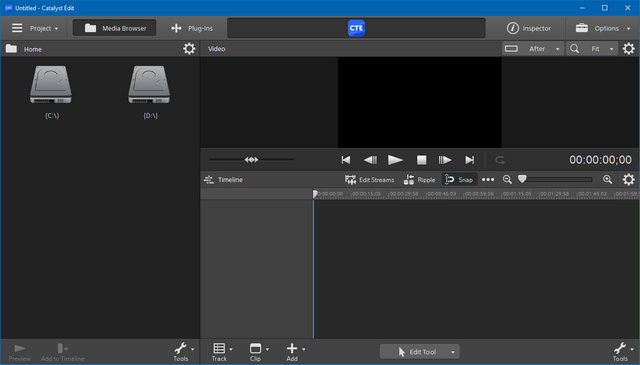Open video preview settings gear
640x365 pixels.
point(629,49)
